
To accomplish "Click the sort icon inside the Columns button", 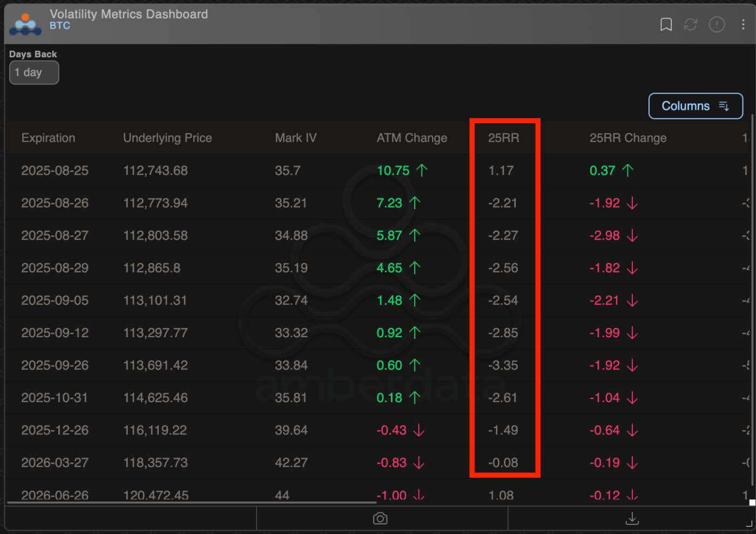I will (724, 106).
